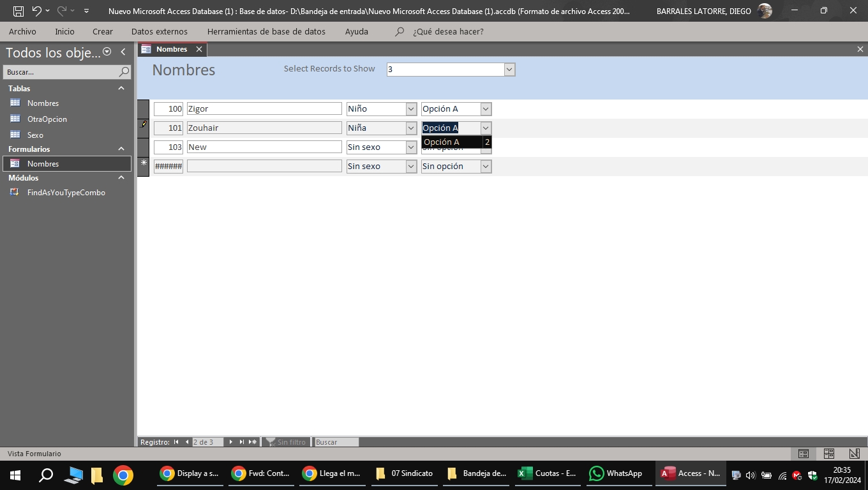The image size is (868, 490).
Task: Click the empty name field in new record row
Action: tap(264, 166)
